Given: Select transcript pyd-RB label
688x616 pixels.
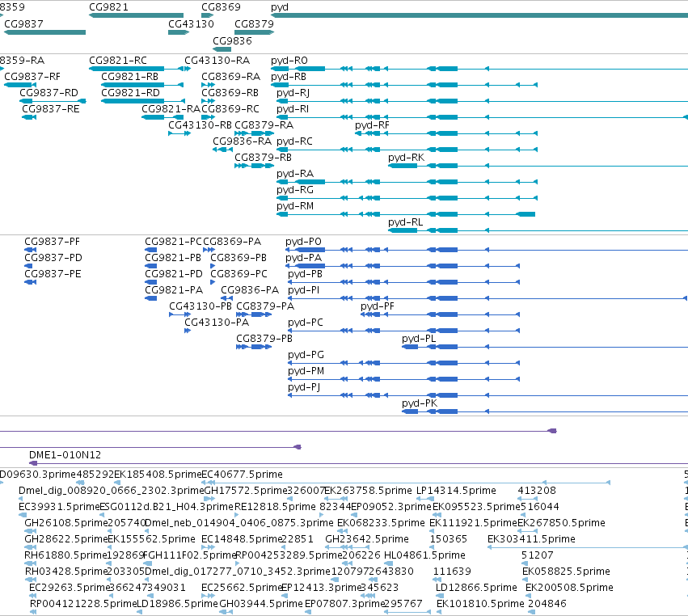Looking at the screenshot, I should (x=289, y=77).
